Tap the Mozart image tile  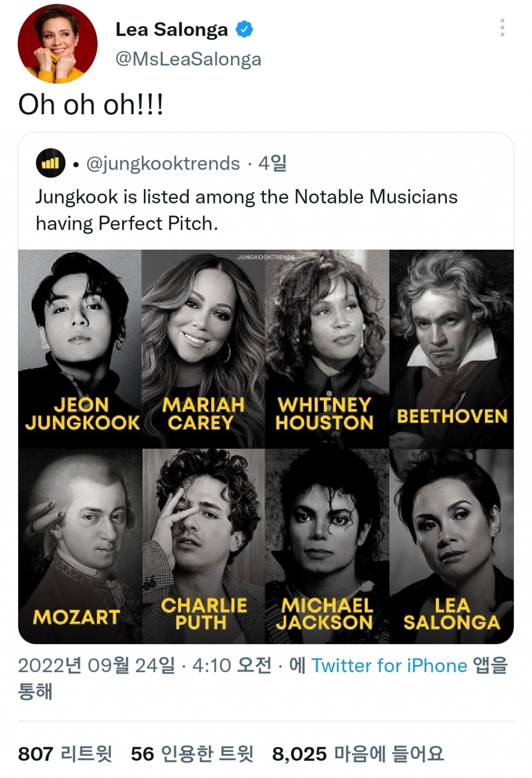click(80, 545)
